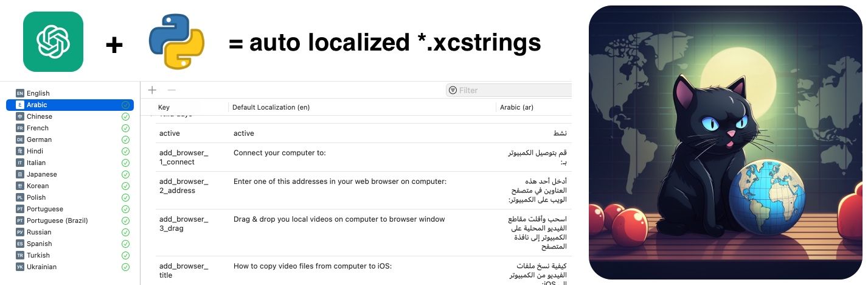
Task: Click the green checkmark beside Spanish
Action: 125,244
